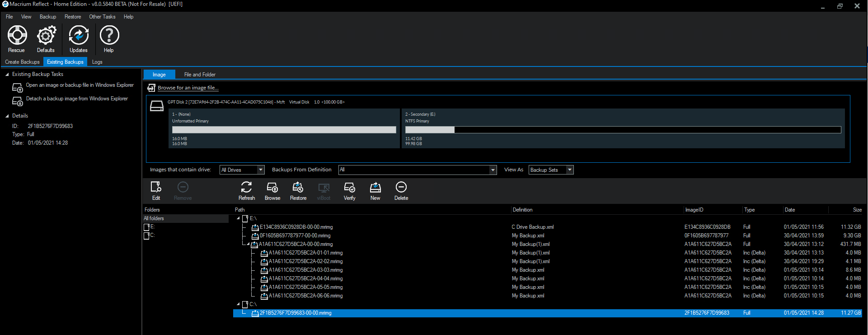Click the disk drive icon for GPT Disk 2
This screenshot has height=335, width=868.
click(157, 106)
